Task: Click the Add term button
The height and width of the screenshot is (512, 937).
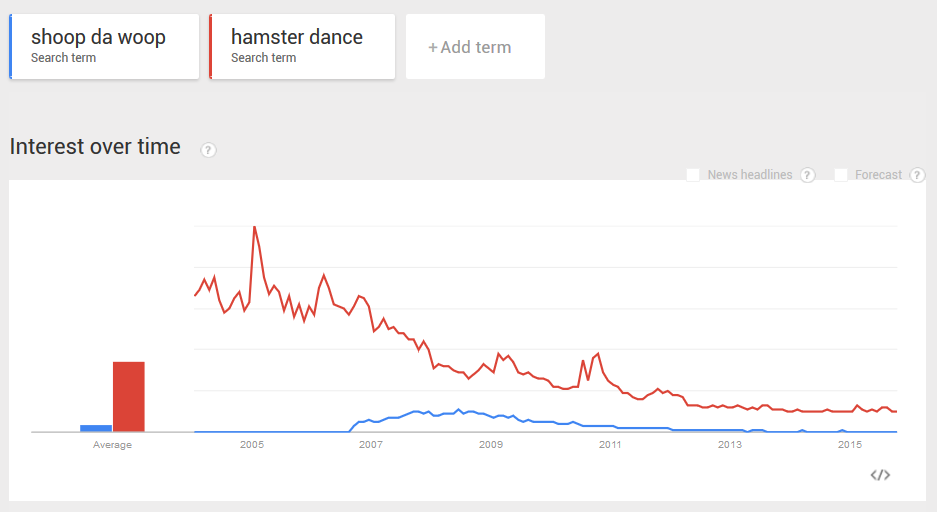Action: click(x=475, y=47)
